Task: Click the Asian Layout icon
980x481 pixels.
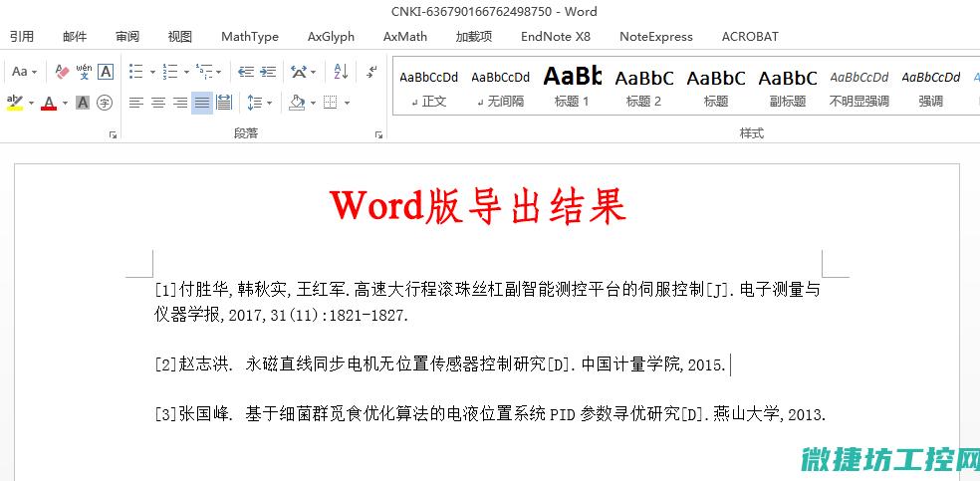Action: click(x=299, y=72)
